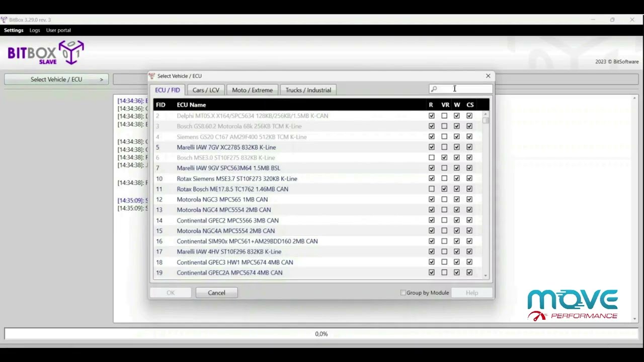Select Marelli IAW 9GV SPC563M64 1.5MB BSL

tap(317, 168)
